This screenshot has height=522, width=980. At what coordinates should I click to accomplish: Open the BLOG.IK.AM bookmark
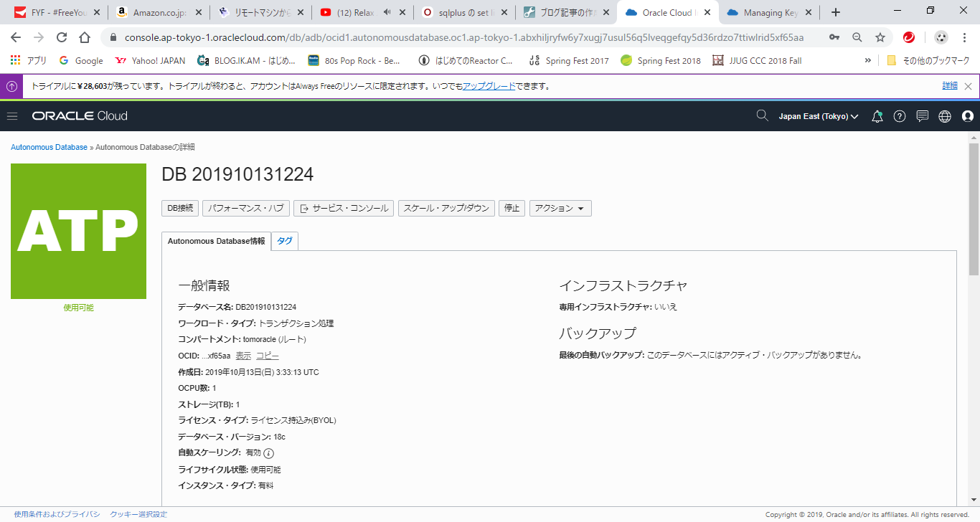(x=246, y=61)
